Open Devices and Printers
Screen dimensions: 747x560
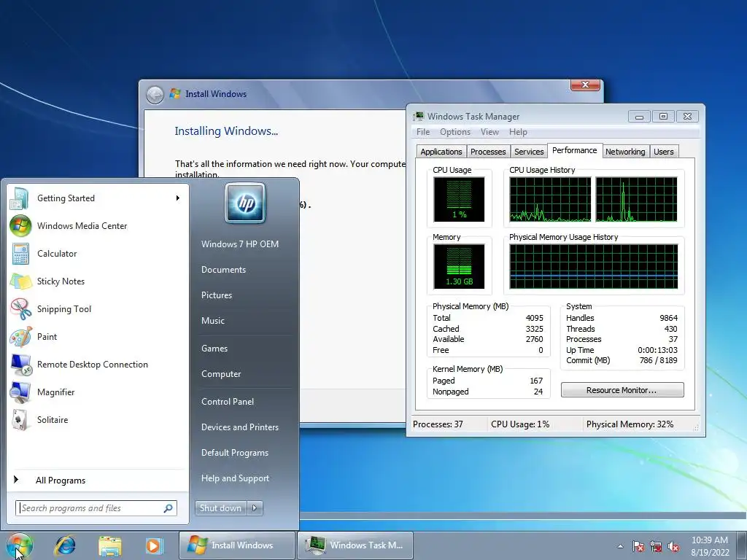click(239, 427)
